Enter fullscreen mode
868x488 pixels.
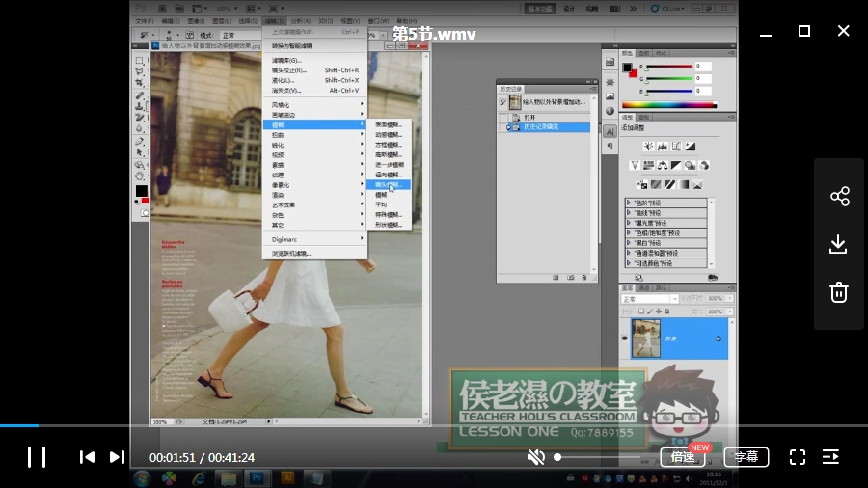tap(798, 457)
